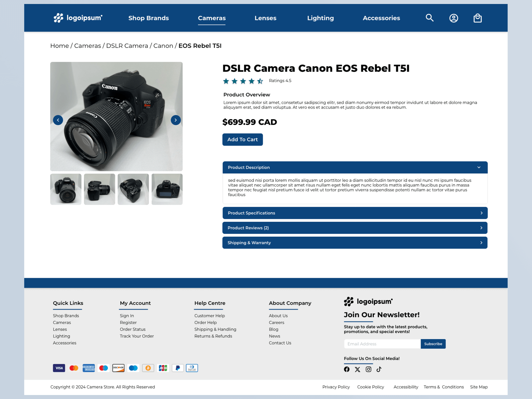Click the red-orange Mastercard payment icon

(74, 368)
